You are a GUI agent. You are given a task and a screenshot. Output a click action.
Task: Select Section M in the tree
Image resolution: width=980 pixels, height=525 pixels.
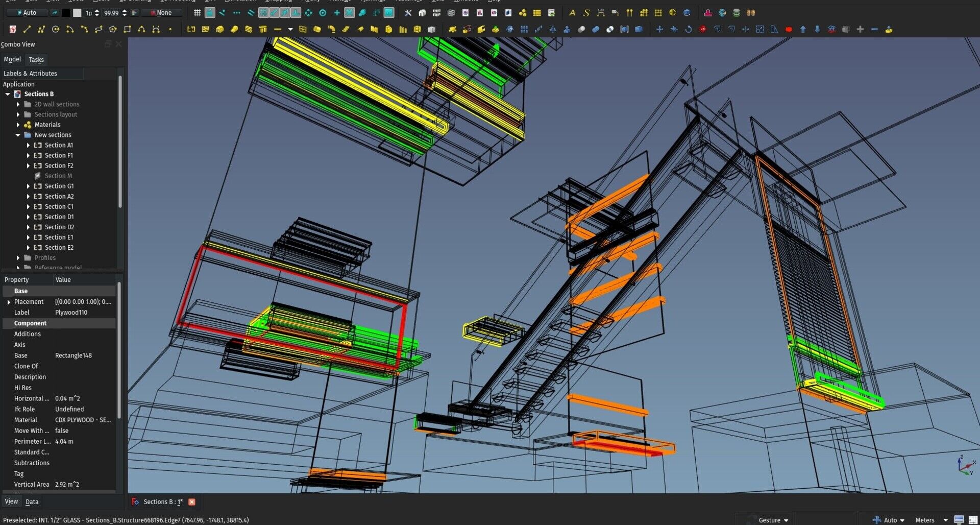pyautogui.click(x=58, y=176)
